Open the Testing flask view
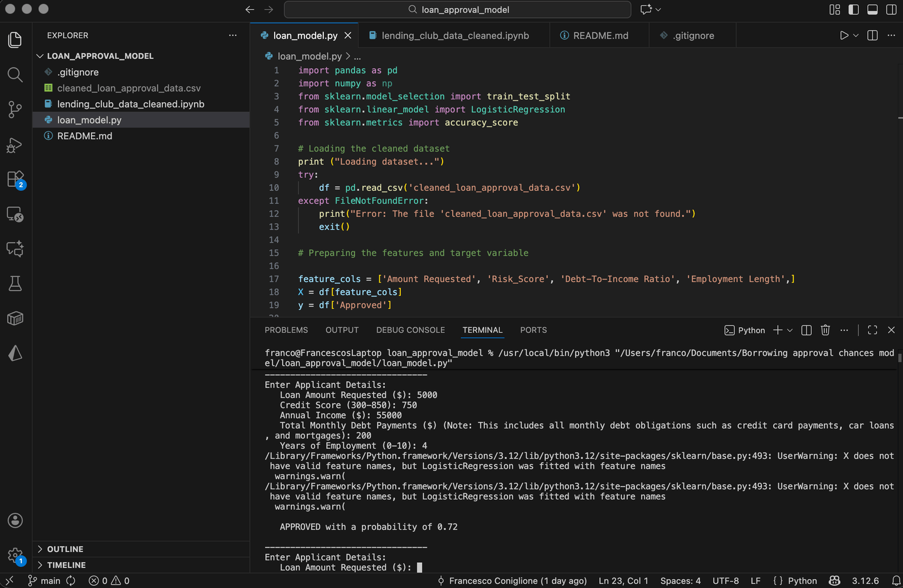This screenshot has width=903, height=588. tap(15, 284)
